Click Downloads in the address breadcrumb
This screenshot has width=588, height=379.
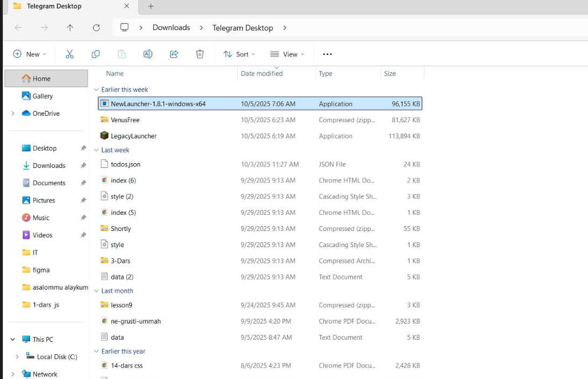pyautogui.click(x=171, y=27)
